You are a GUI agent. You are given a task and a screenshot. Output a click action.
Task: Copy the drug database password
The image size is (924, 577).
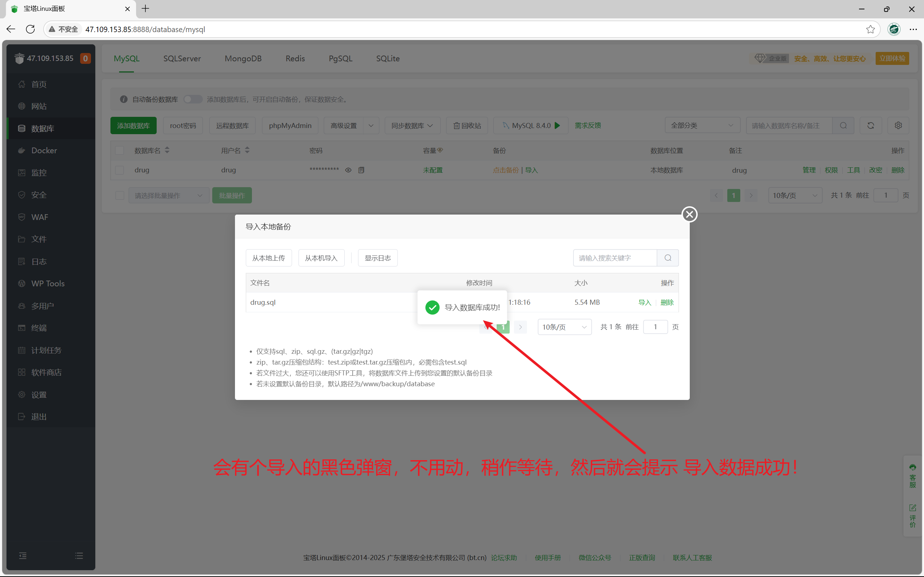pyautogui.click(x=361, y=170)
